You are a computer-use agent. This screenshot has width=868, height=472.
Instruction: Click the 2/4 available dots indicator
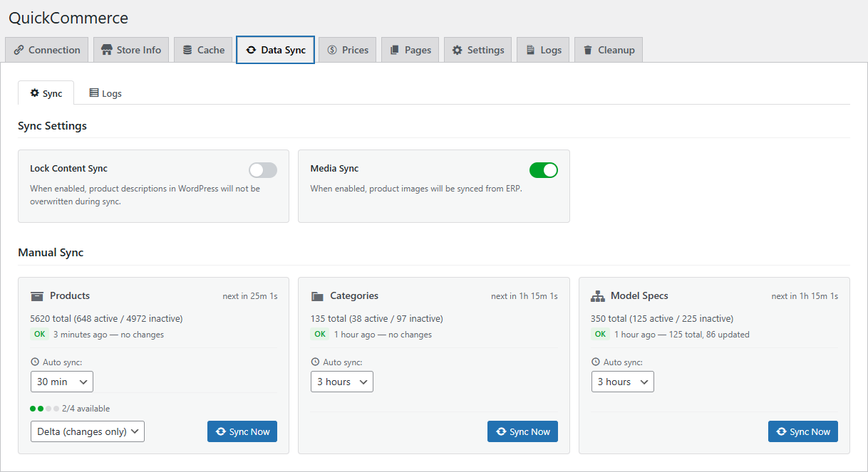coord(44,409)
